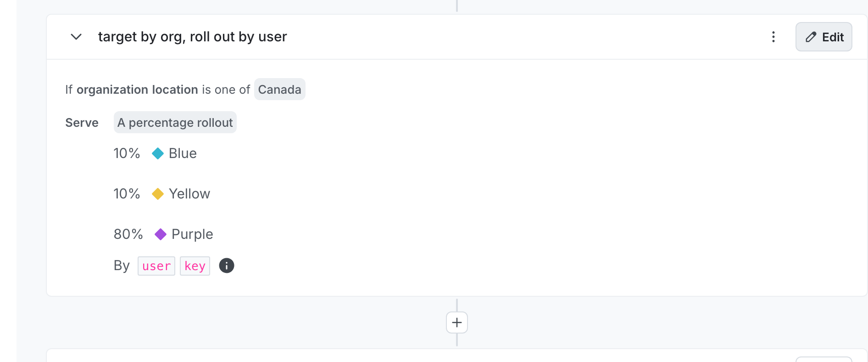Select the purple diamond variation icon

160,234
